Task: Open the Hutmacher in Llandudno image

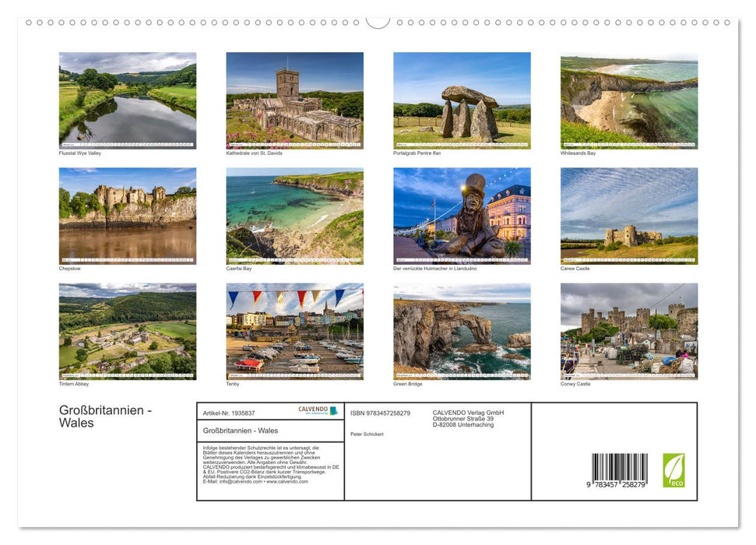Action: pos(461,215)
